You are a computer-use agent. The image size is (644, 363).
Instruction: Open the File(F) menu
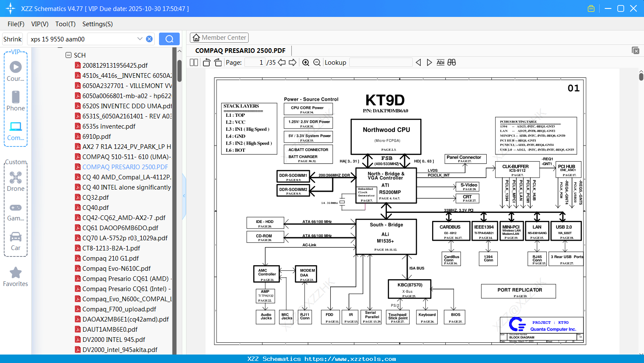pyautogui.click(x=16, y=24)
